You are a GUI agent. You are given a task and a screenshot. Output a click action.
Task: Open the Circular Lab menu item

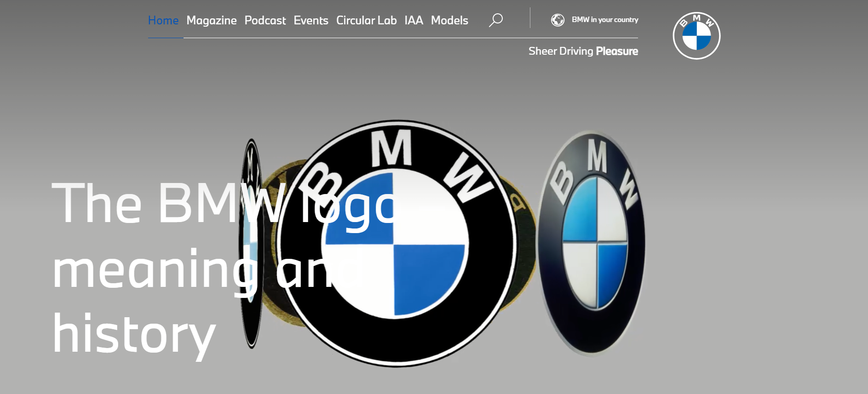click(x=367, y=21)
